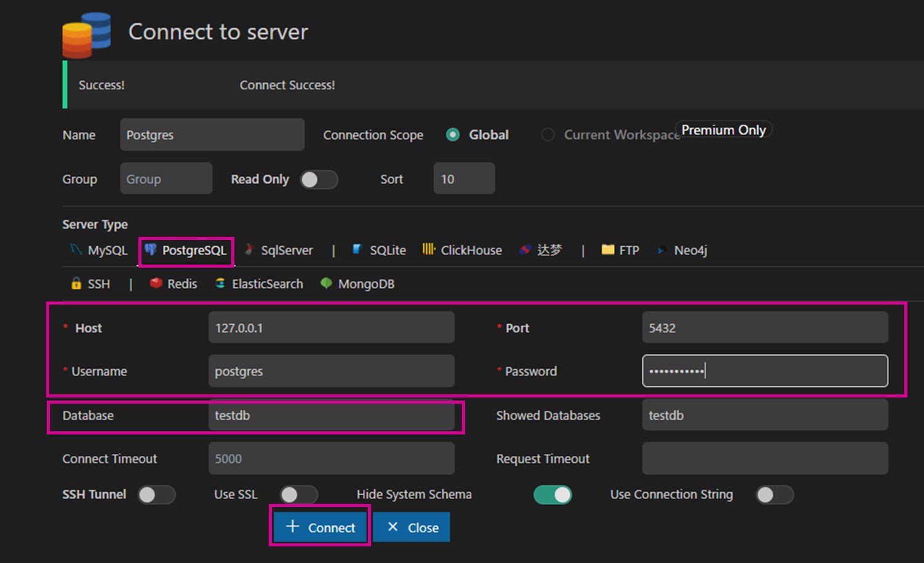Click the Connect button
This screenshot has width=924, height=563.
pyautogui.click(x=320, y=527)
